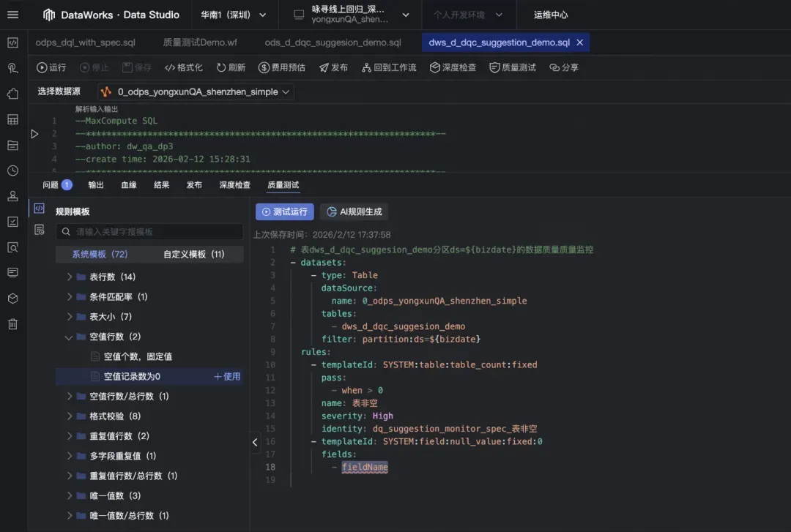
Task: Expand the 多字段重复值 (1) folder
Action: click(x=70, y=456)
